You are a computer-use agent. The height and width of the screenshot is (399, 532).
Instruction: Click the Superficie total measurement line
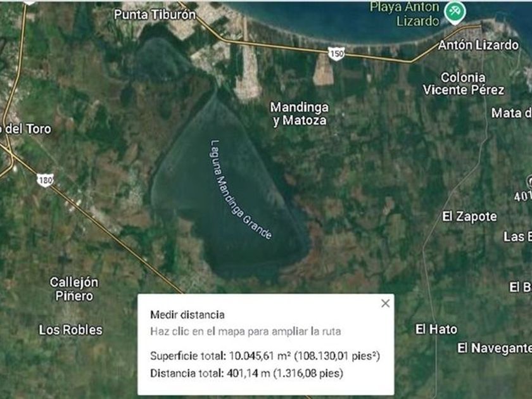tap(265, 355)
